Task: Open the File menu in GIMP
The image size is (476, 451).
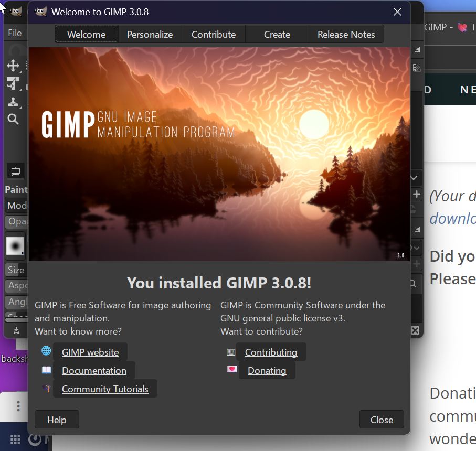Action: [x=15, y=33]
